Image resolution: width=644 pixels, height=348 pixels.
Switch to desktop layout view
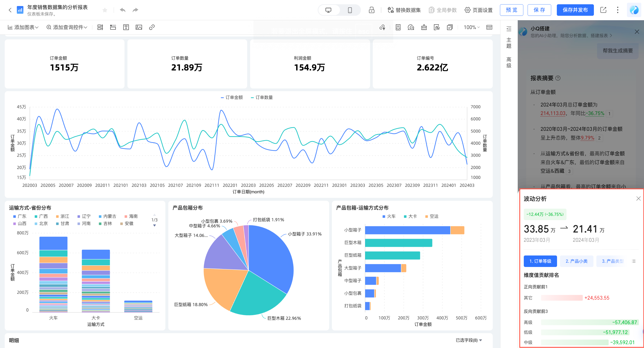tap(328, 10)
